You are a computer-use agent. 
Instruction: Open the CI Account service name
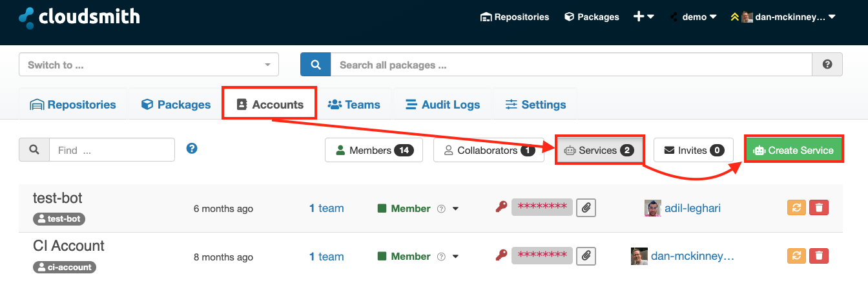point(68,246)
